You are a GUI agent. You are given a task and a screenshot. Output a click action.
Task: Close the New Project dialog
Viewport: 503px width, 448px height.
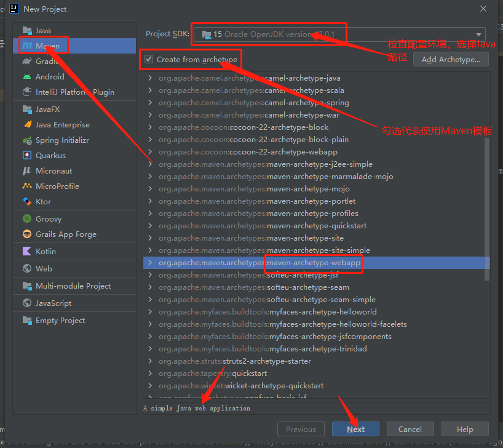[483, 9]
